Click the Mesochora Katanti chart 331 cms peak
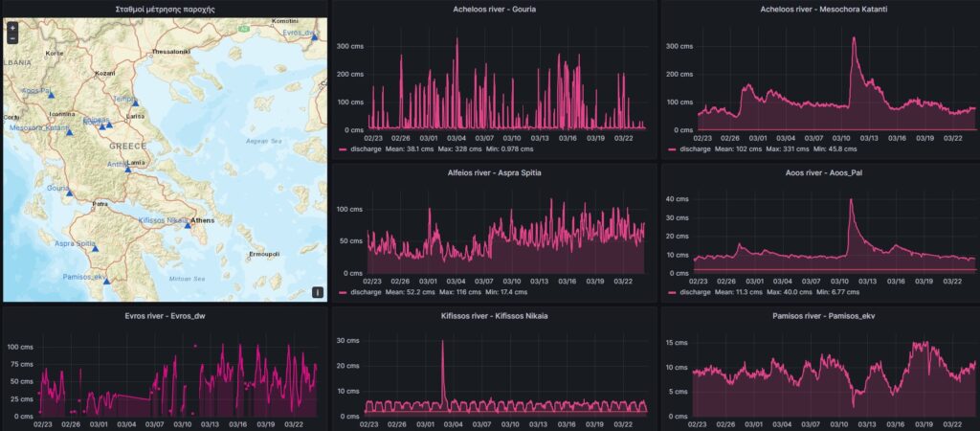The height and width of the screenshot is (431, 980). coord(854,38)
